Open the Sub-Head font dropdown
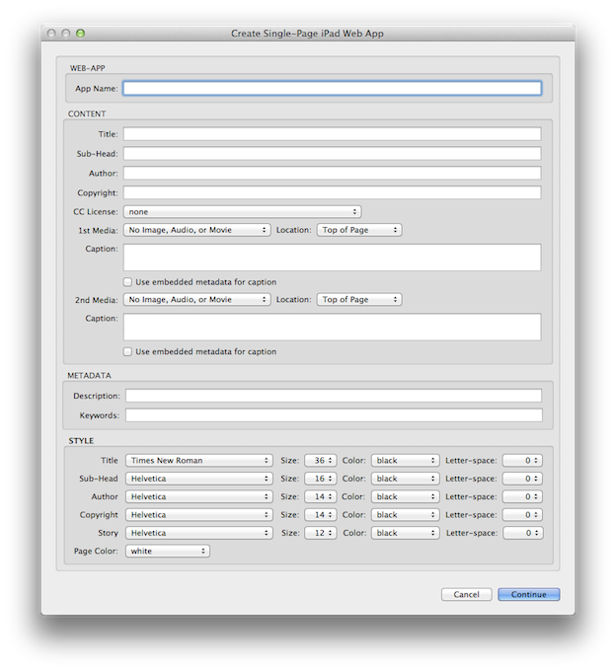The image size is (616, 672). click(199, 479)
